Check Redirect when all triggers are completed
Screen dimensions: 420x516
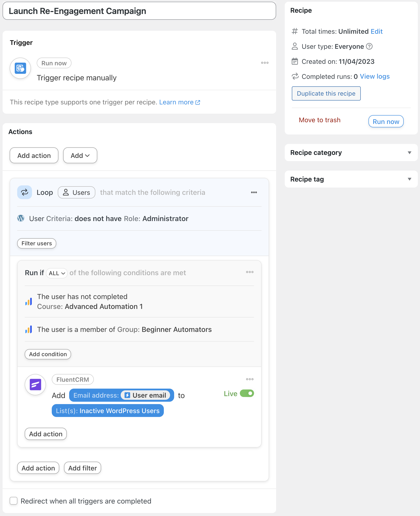point(14,501)
